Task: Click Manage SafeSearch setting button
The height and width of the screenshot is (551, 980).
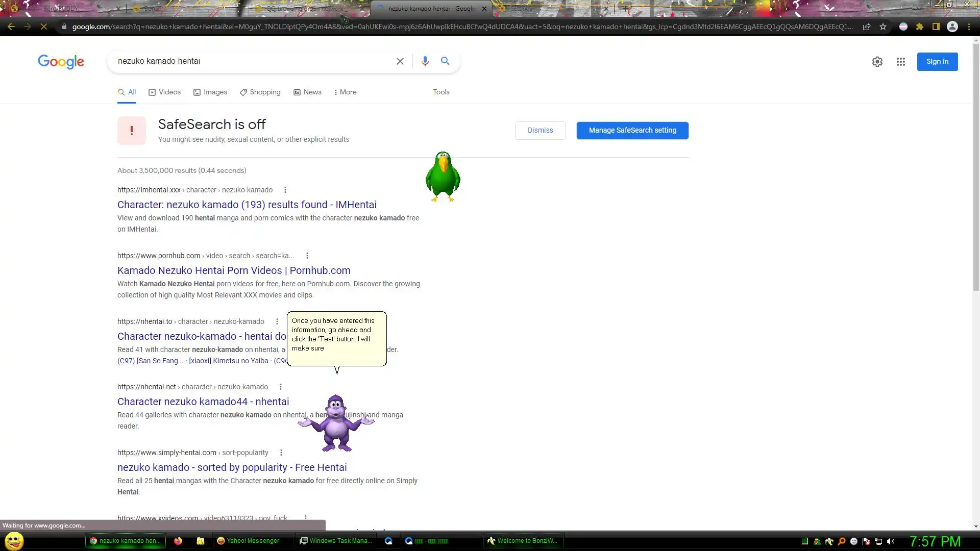Action: point(632,131)
